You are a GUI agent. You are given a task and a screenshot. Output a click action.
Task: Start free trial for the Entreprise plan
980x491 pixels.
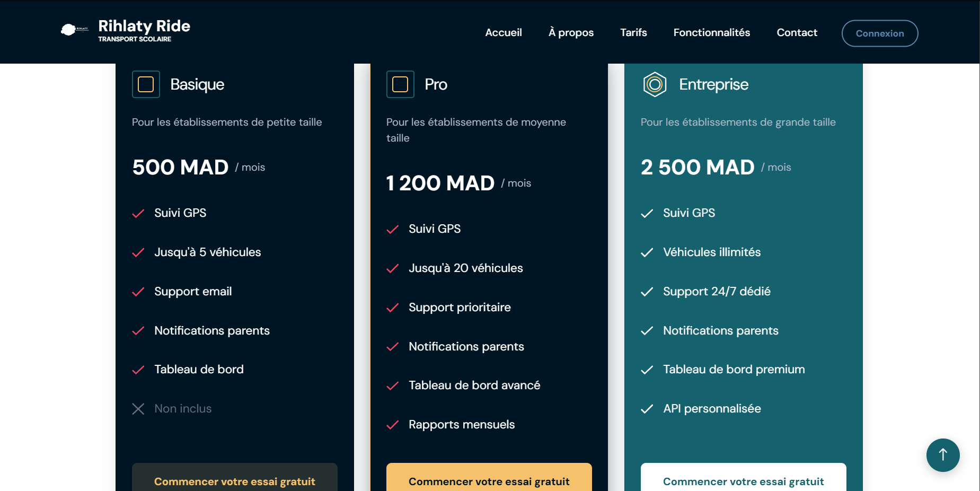tap(743, 480)
